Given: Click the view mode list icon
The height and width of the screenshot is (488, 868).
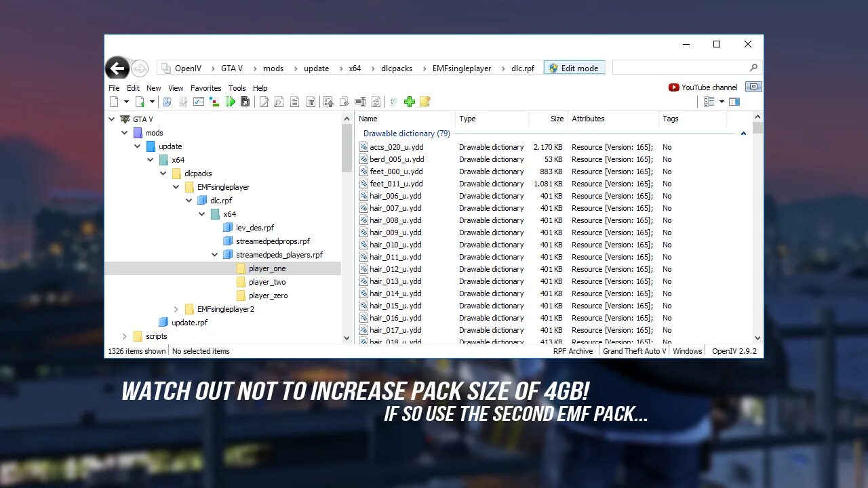Looking at the screenshot, I should pos(709,102).
